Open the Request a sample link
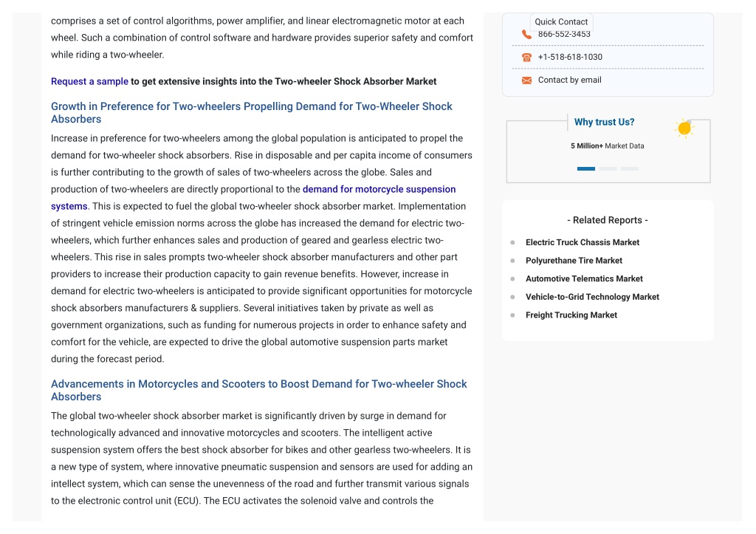Image resolution: width=756 pixels, height=534 pixels. coord(89,81)
